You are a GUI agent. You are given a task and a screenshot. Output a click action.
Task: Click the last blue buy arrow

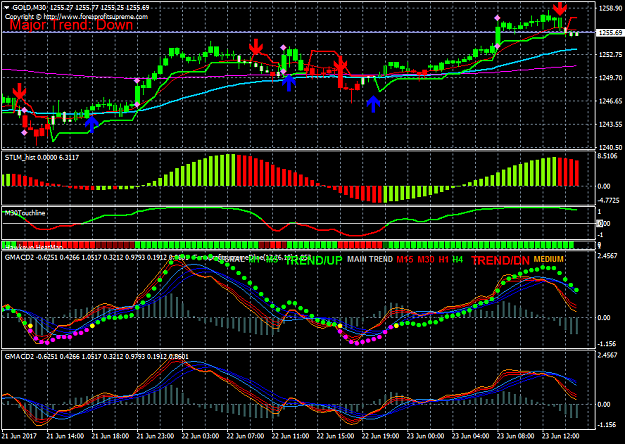point(373,104)
